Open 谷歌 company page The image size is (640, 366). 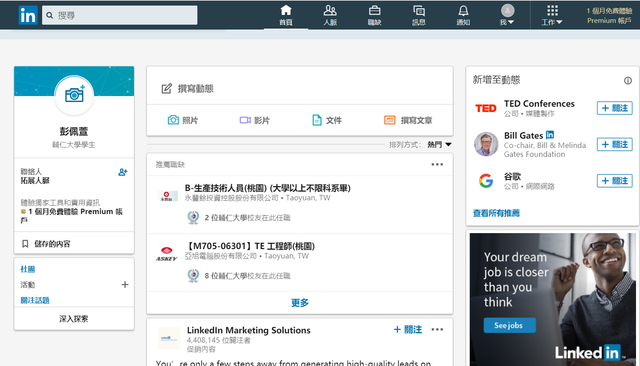[x=512, y=176]
